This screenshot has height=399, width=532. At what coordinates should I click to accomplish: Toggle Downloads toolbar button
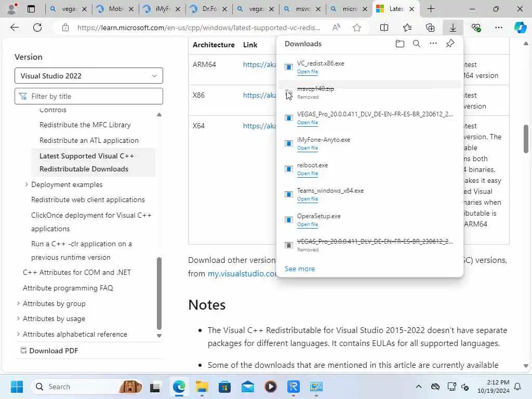pyautogui.click(x=453, y=28)
